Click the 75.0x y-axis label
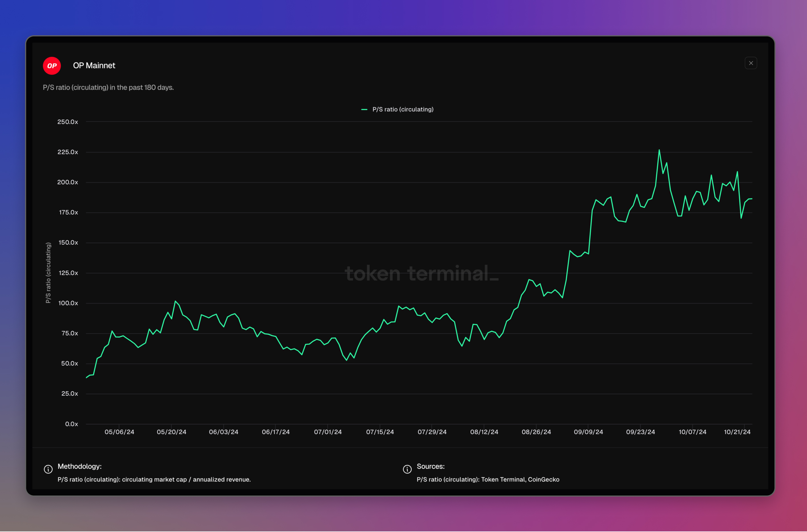The width and height of the screenshot is (807, 532). click(x=69, y=333)
